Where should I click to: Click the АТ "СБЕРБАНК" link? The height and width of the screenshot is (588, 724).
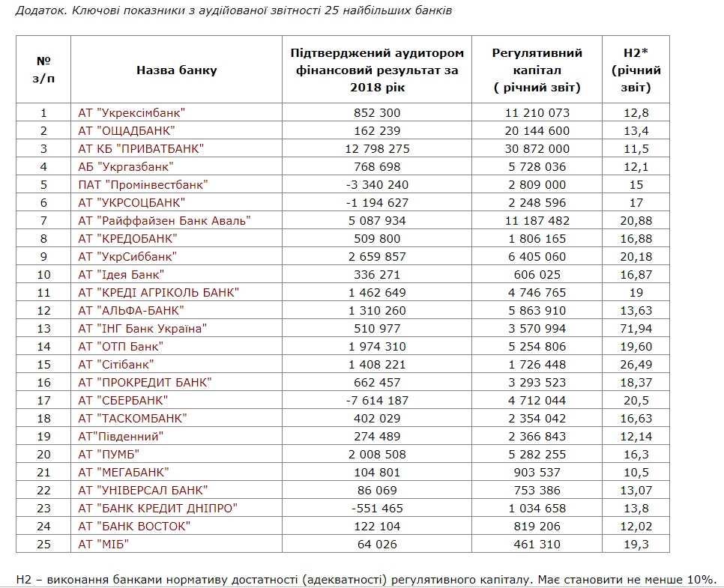click(123, 401)
